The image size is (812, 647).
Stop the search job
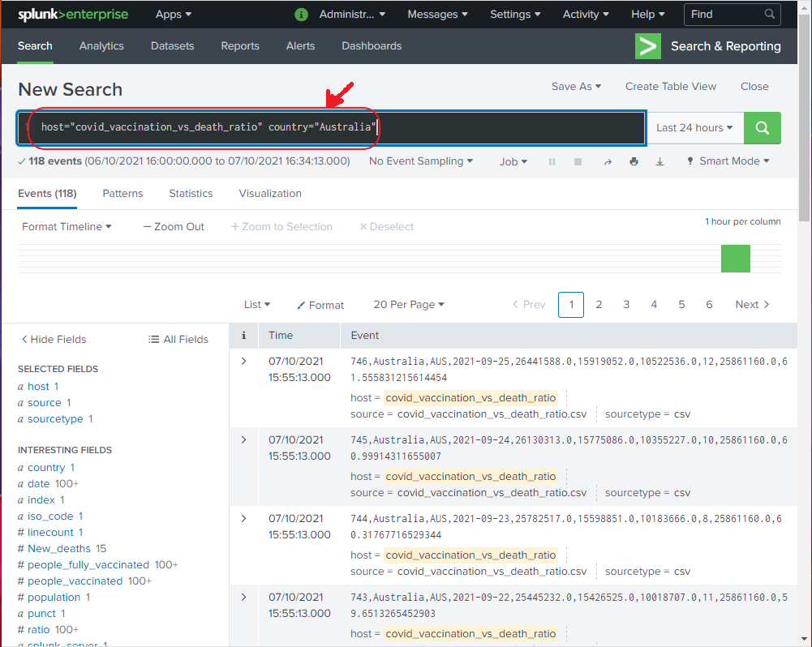pos(578,161)
